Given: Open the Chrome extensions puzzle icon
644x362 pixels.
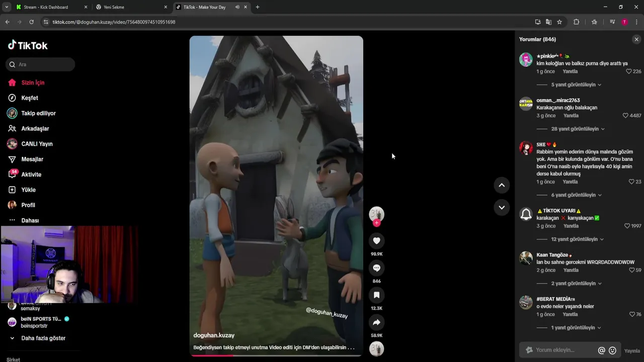Looking at the screenshot, I should tap(577, 22).
